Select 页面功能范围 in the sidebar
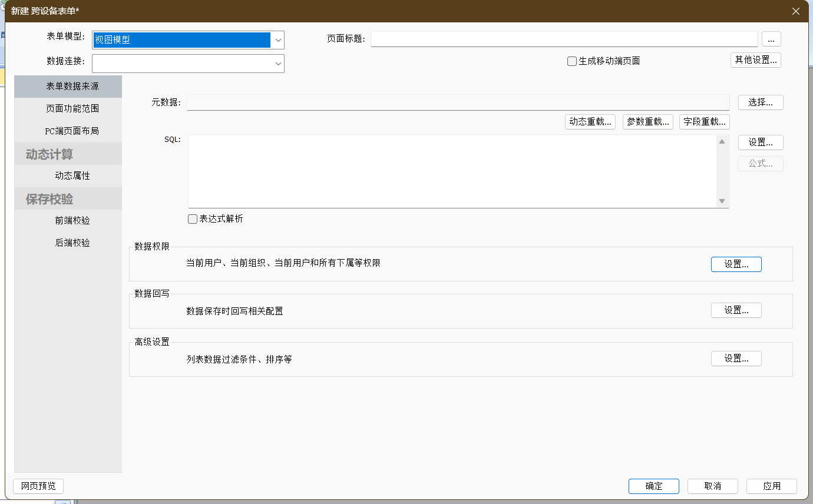The image size is (813, 504). point(72,109)
